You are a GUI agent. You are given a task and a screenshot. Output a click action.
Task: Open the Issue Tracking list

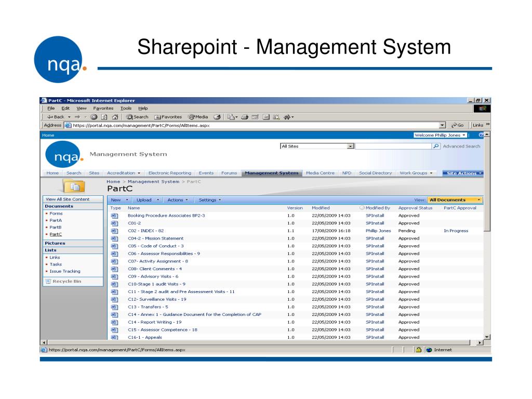pyautogui.click(x=65, y=271)
